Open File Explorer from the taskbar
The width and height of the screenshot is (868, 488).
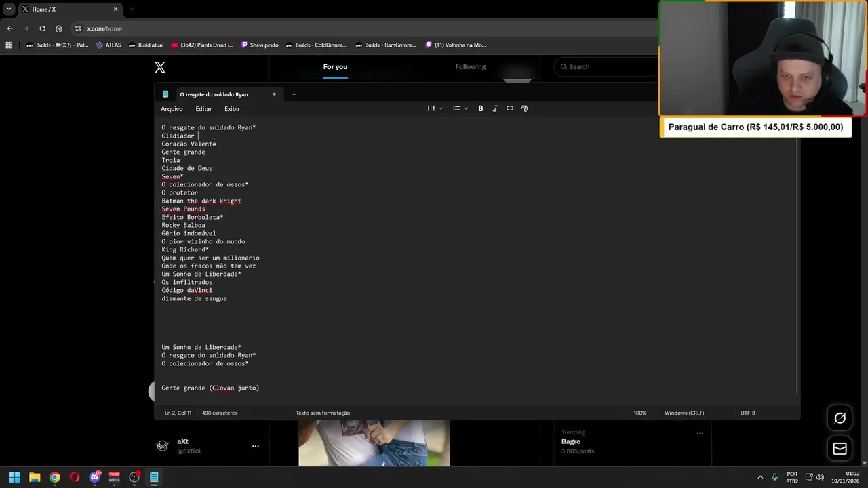[35, 477]
